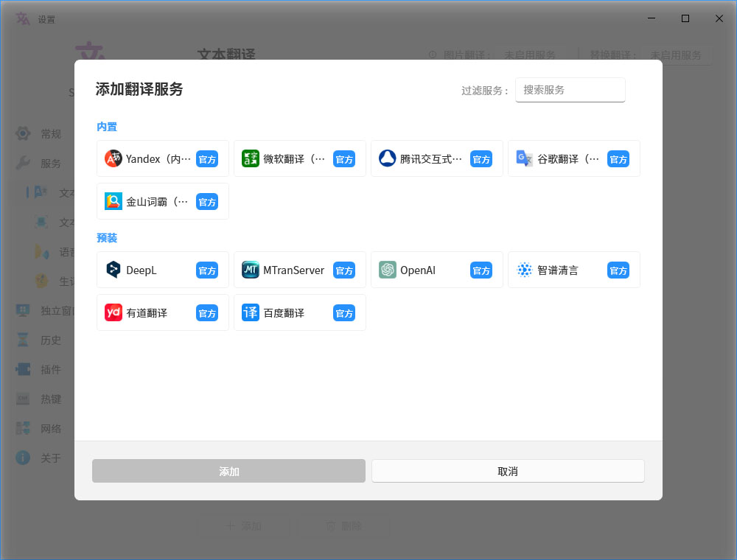Click the 官方 badge on 微软翻译 card
Screen dimensions: 737x560
[344, 159]
